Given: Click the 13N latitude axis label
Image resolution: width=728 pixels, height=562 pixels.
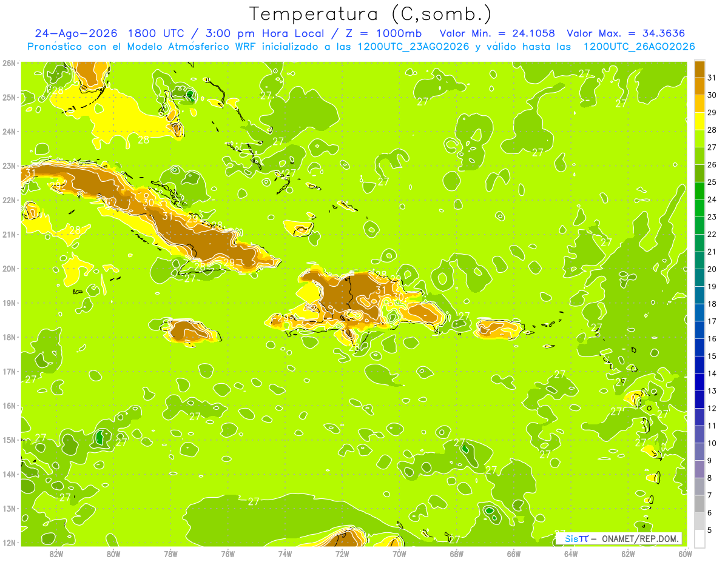Looking at the screenshot, I should (x=9, y=509).
